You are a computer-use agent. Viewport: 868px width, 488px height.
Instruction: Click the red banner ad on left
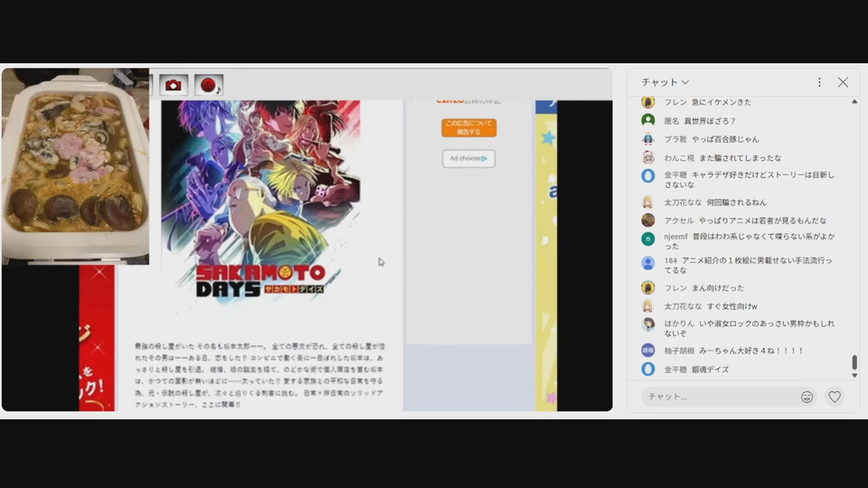coord(97,337)
